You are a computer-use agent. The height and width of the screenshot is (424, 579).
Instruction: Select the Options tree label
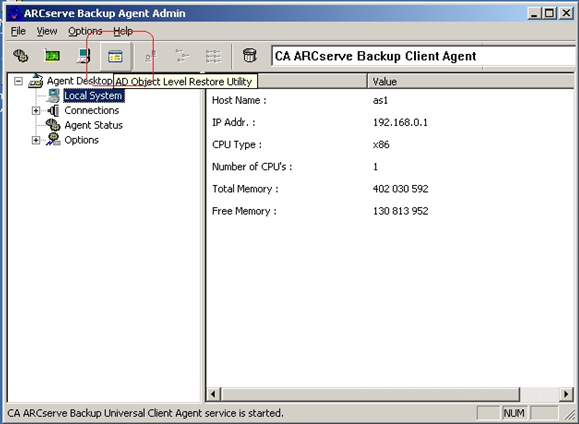click(x=82, y=140)
